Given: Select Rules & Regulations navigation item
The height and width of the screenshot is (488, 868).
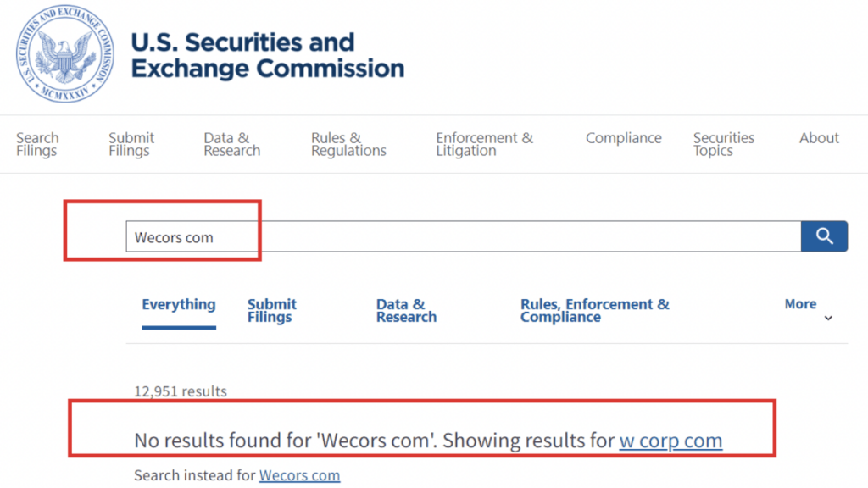Looking at the screenshot, I should tap(348, 144).
